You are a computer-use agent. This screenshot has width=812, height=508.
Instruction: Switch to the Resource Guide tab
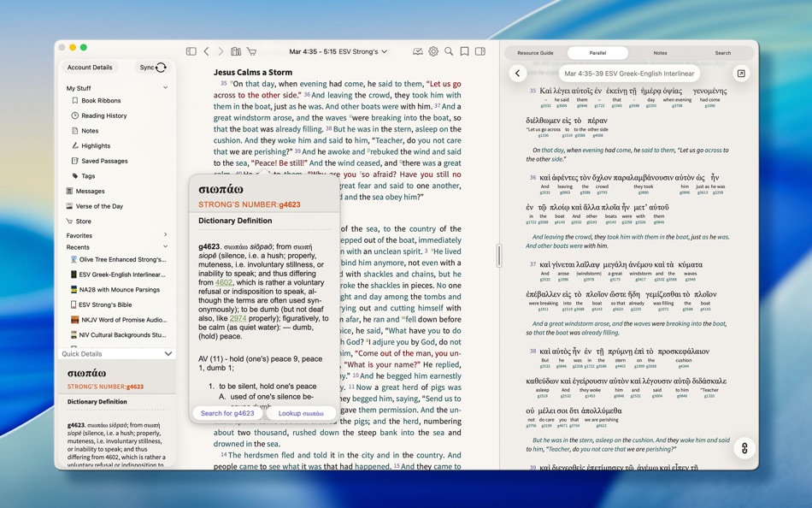pos(534,52)
